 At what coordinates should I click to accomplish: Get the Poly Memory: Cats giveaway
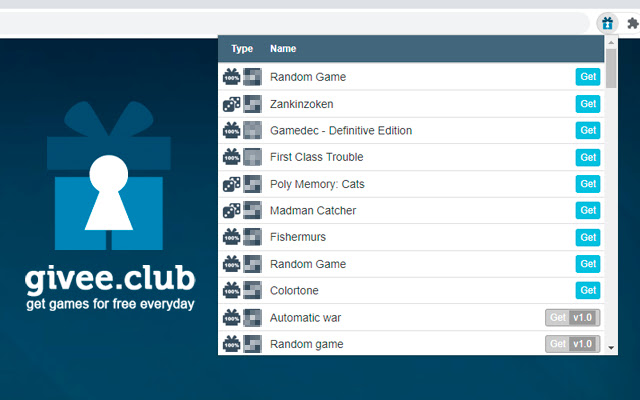pos(588,184)
